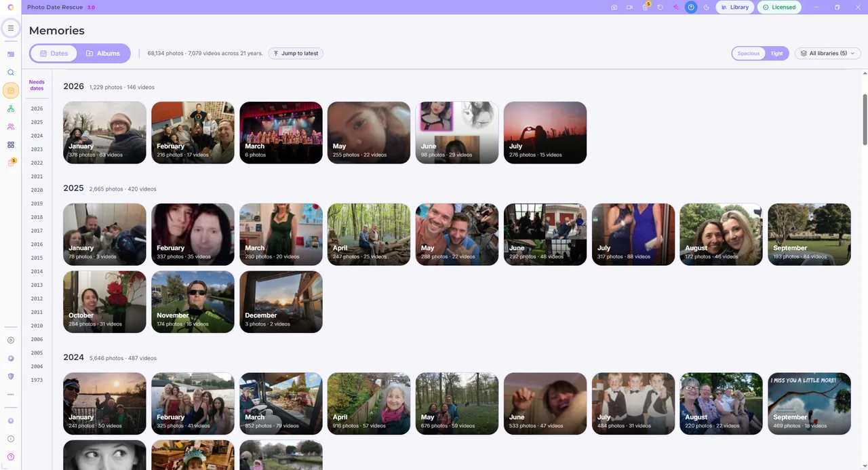
Task: Click the purple table-layout icon below the hamburger
Action: coord(11,54)
